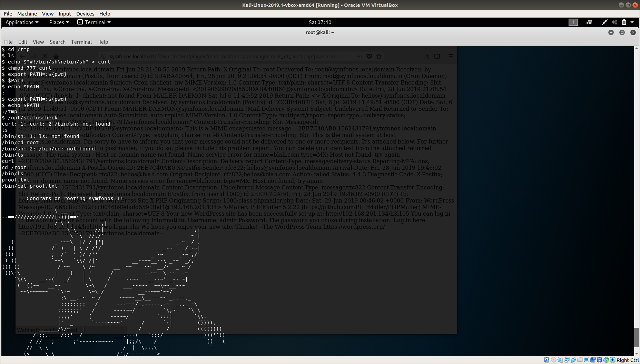This screenshot has width=640, height=364.
Task: Click the battery icon in Kali top bar
Action: click(x=624, y=22)
